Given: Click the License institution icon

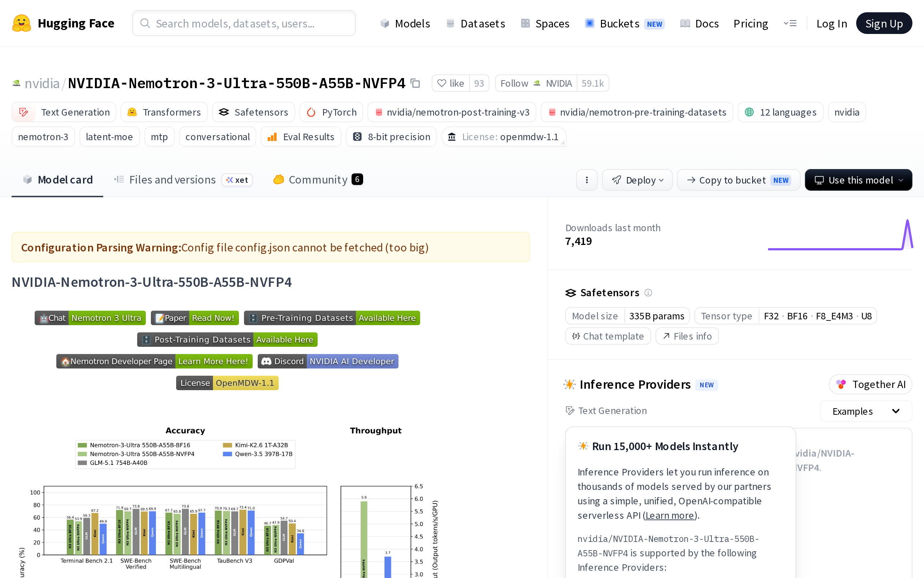Looking at the screenshot, I should [452, 137].
